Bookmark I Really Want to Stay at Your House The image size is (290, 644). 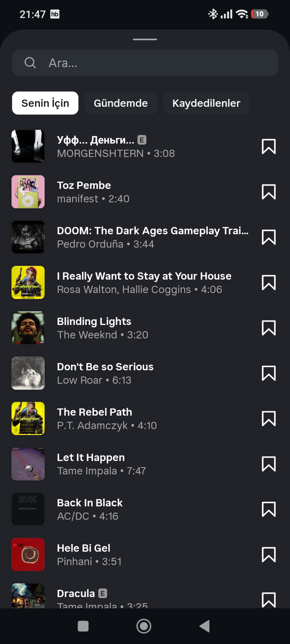click(269, 282)
